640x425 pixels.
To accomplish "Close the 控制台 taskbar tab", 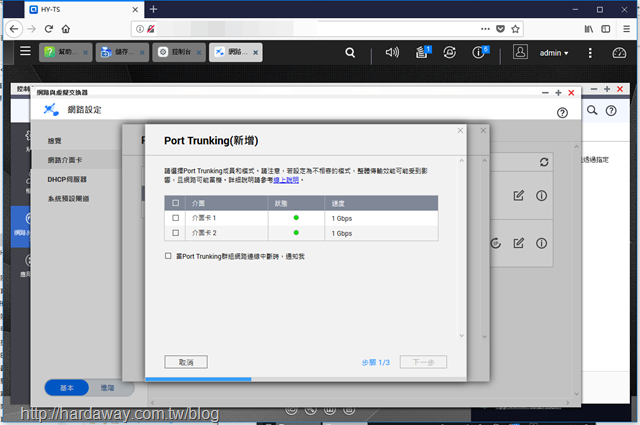I will [x=199, y=53].
